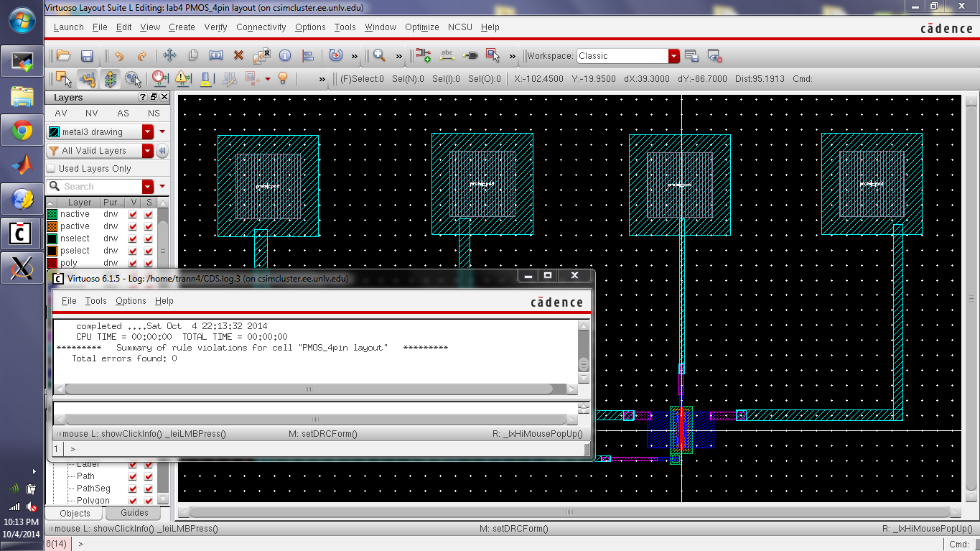Viewport: 980px width, 551px height.
Task: Open the Launch menu
Action: point(69,27)
